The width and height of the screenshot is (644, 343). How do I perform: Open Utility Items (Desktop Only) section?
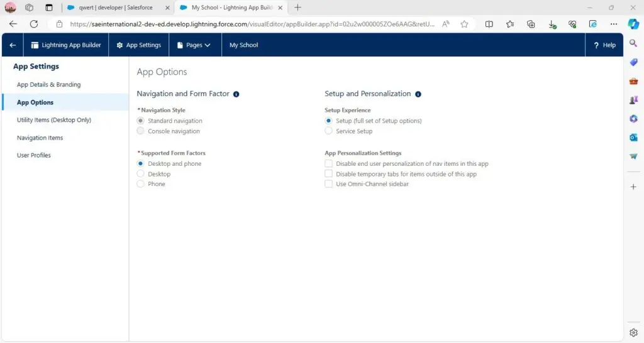(x=54, y=120)
